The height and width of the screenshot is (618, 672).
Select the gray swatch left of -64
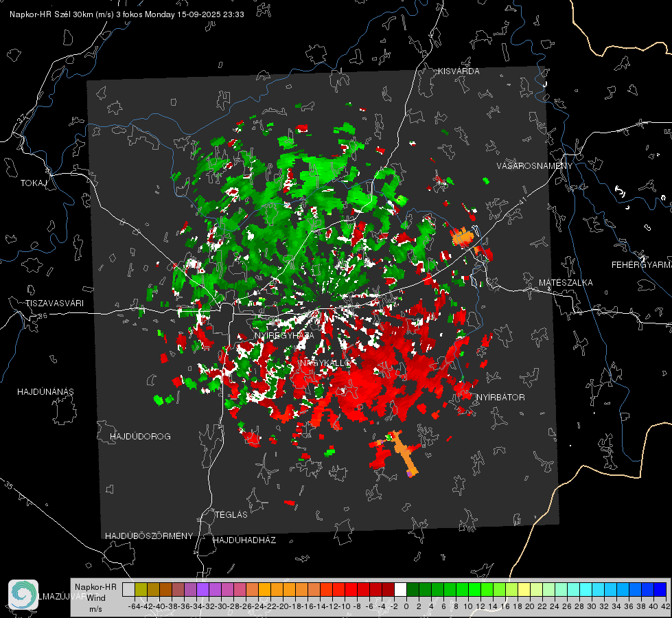click(128, 589)
